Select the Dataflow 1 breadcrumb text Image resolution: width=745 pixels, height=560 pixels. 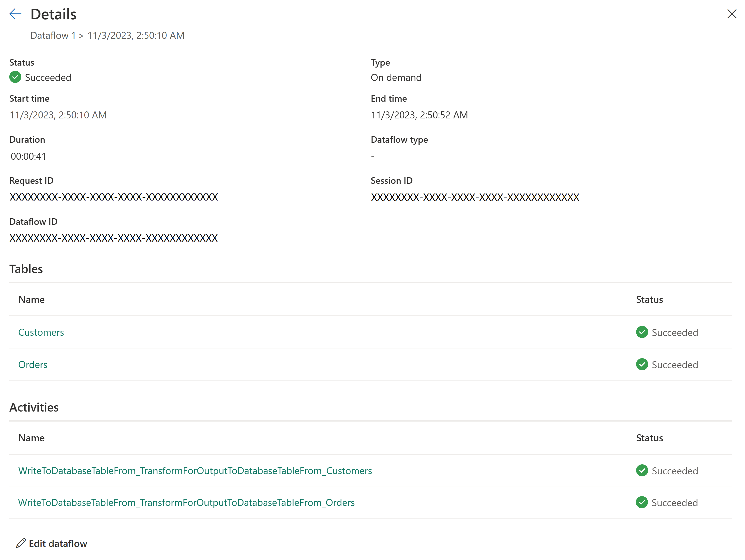[53, 35]
